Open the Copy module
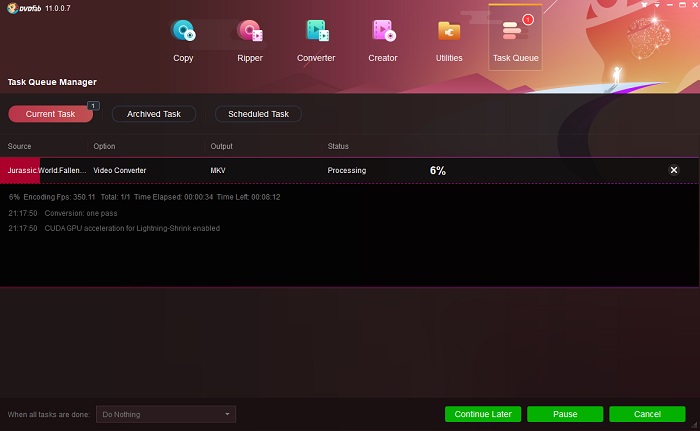Image resolution: width=700 pixels, height=431 pixels. 183,40
